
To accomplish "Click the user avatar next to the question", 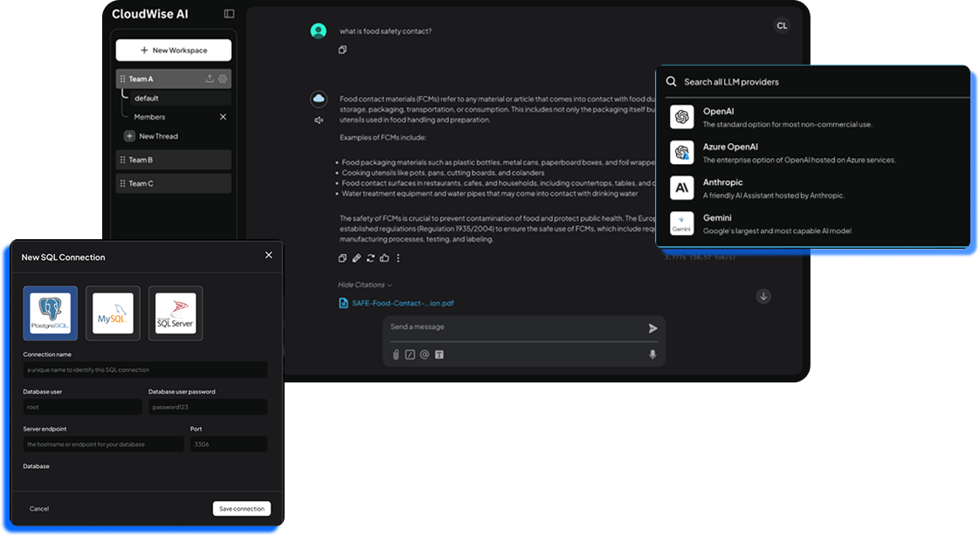I will [x=319, y=31].
